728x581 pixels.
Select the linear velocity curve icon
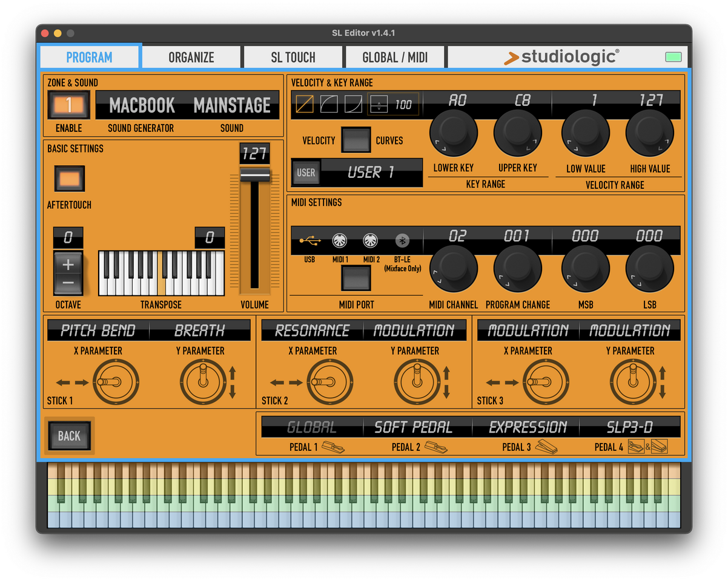pos(305,104)
